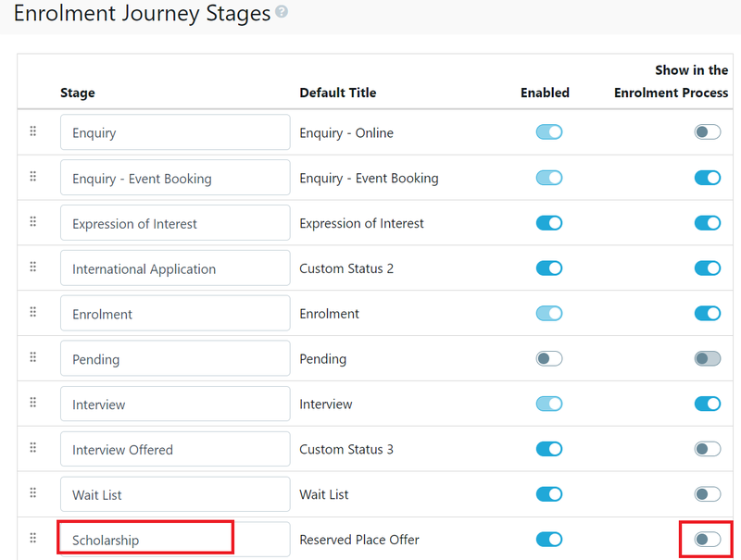Focus the Wait List stage name field
This screenshot has height=560, width=741.
(175, 495)
